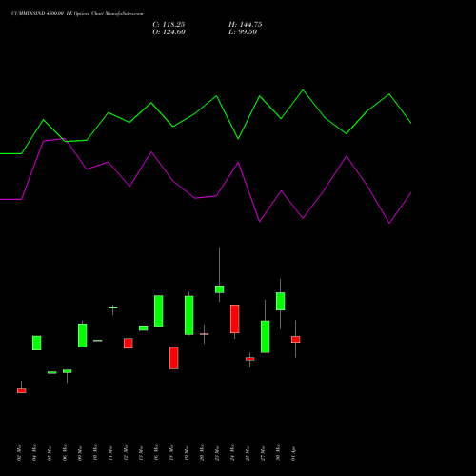
Task: Click the small red candlestick for 25 Mar
Action: point(250,359)
